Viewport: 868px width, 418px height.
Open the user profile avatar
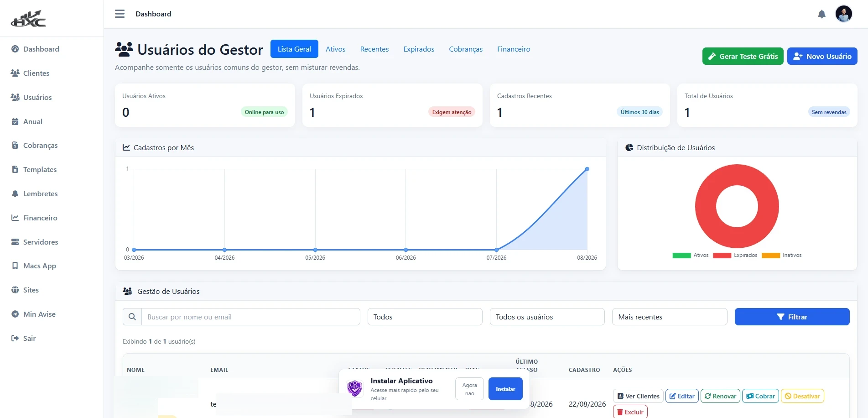[x=843, y=14]
